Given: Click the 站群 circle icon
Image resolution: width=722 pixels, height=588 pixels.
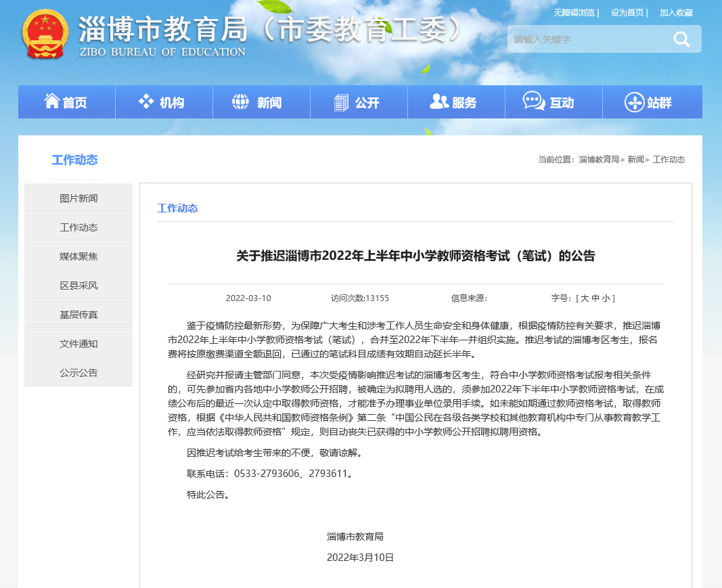Looking at the screenshot, I should 634,102.
